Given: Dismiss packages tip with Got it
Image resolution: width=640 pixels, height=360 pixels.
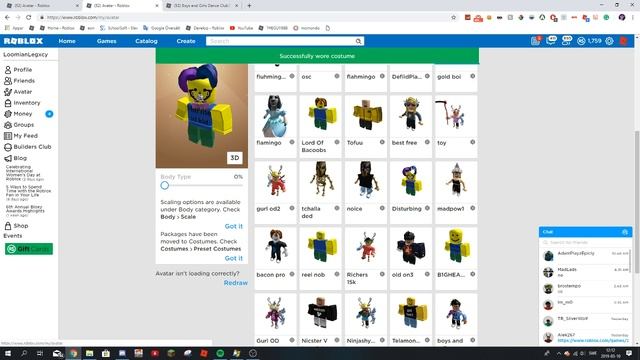Looking at the screenshot, I should 233,258.
